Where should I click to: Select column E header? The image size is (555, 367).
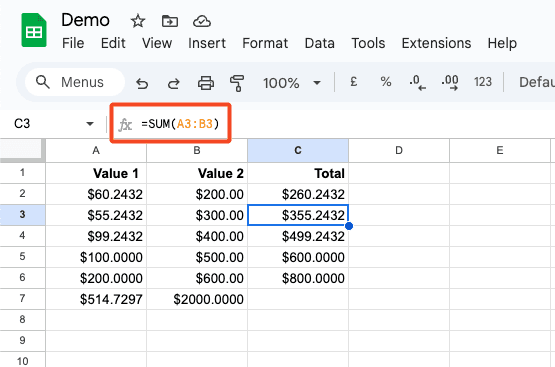[x=500, y=150]
